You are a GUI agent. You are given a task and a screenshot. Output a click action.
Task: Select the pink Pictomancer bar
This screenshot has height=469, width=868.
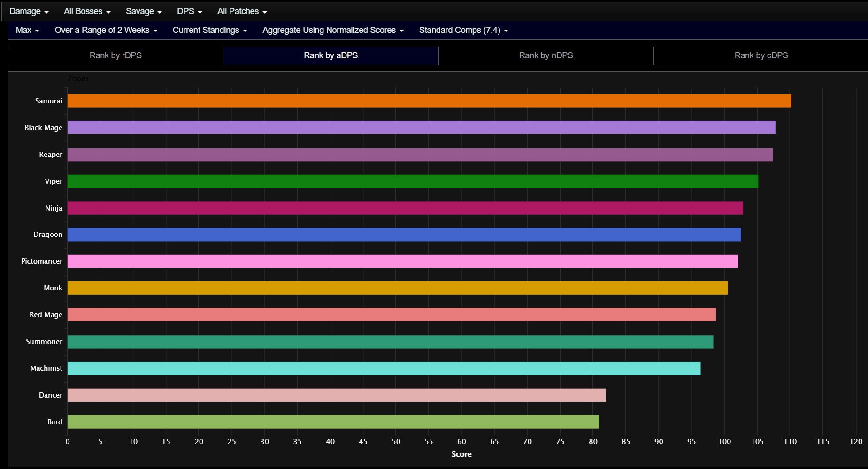(403, 261)
